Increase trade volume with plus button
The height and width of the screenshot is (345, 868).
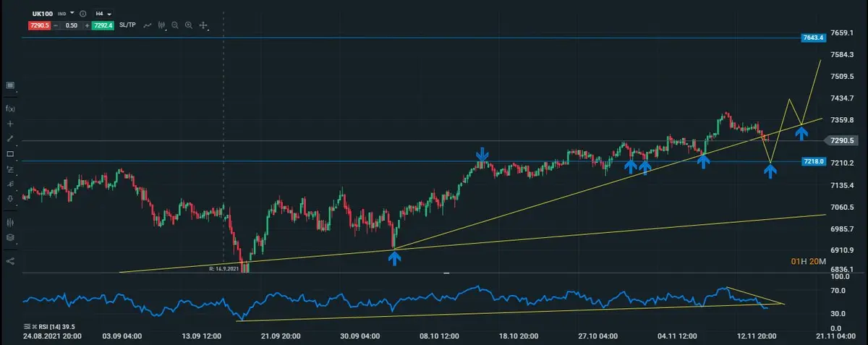pyautogui.click(x=88, y=25)
